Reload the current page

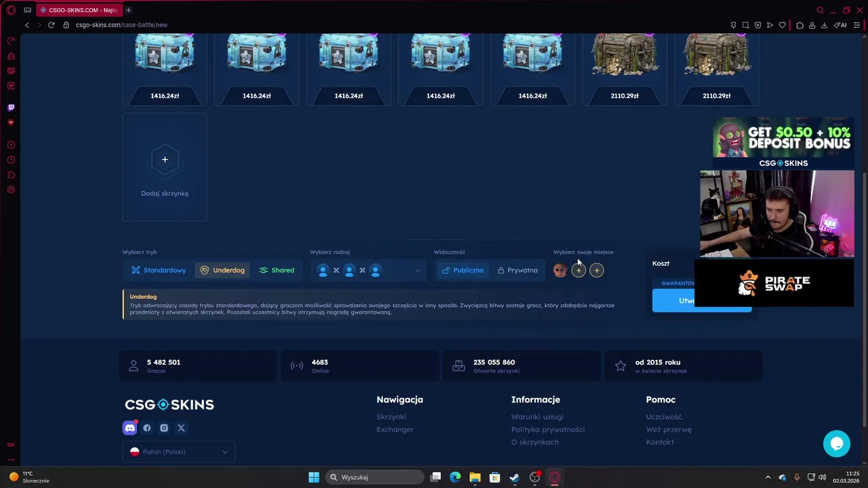51,25
